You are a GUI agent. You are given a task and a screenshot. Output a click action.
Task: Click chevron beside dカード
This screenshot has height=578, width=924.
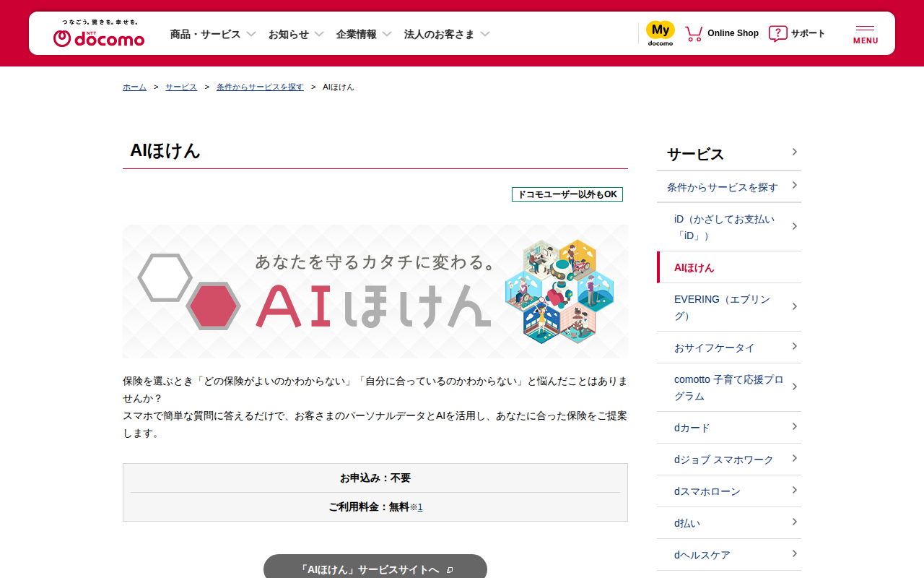click(x=794, y=426)
